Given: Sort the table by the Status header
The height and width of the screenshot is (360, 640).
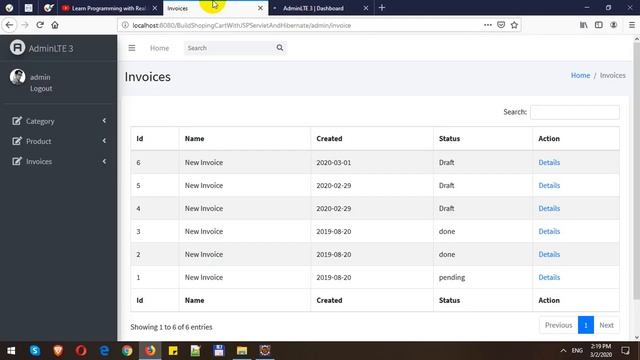Looking at the screenshot, I should click(483, 139).
